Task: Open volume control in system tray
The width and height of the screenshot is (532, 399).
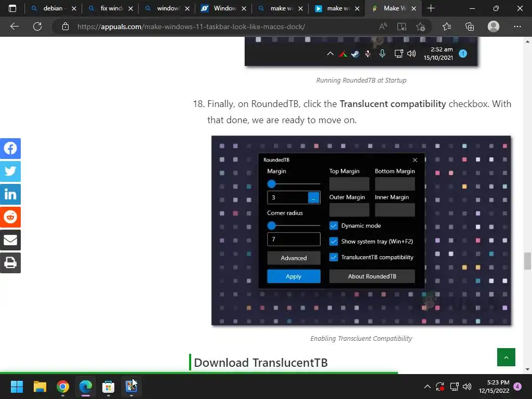Action: point(467,387)
